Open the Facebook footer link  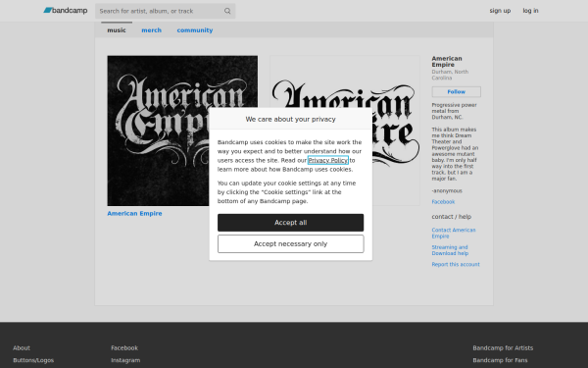[124, 347]
